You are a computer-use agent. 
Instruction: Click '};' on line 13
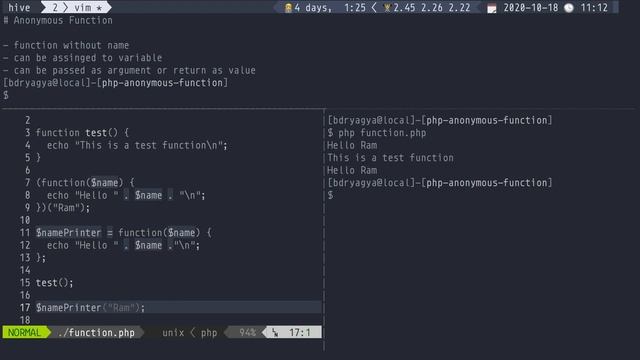coord(41,258)
